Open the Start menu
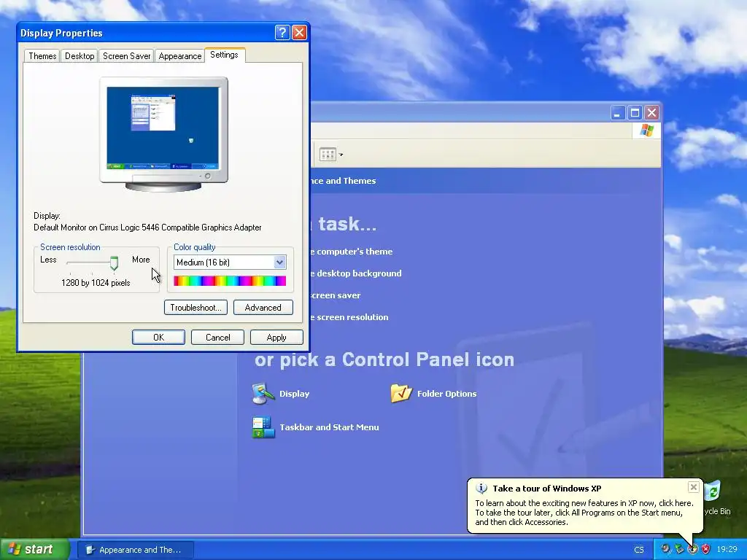Screen dimensions: 747x560 tap(34, 549)
